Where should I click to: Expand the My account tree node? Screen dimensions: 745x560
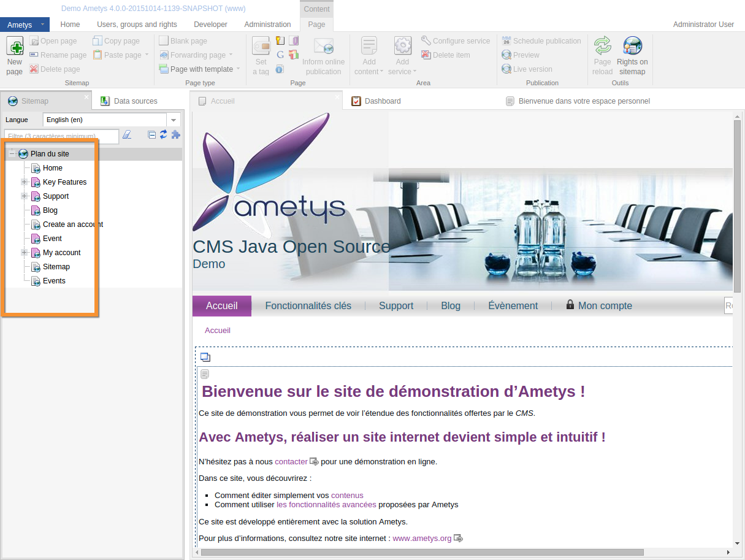click(25, 253)
